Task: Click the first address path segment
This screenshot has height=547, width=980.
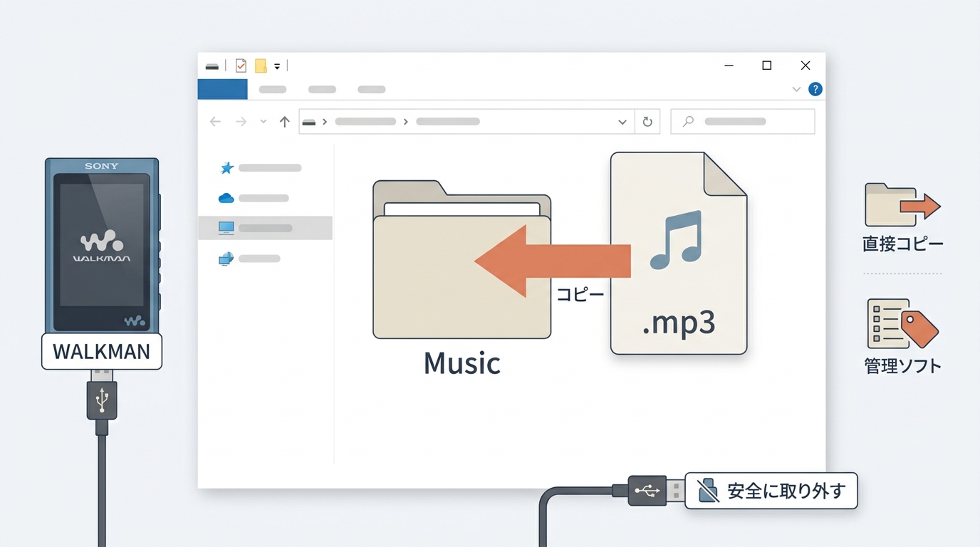Action: coord(365,122)
